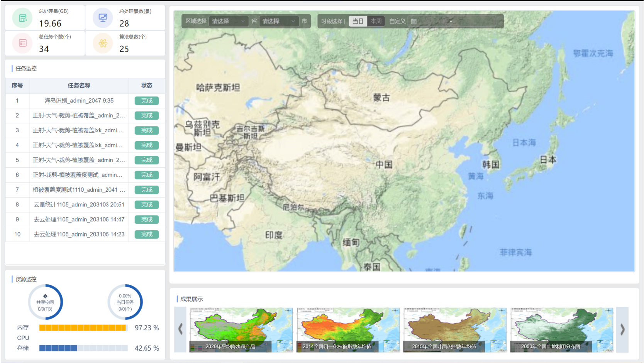Screen dimensions: 644x363
Task: Choose the 自定义 custom period option
Action: click(397, 21)
